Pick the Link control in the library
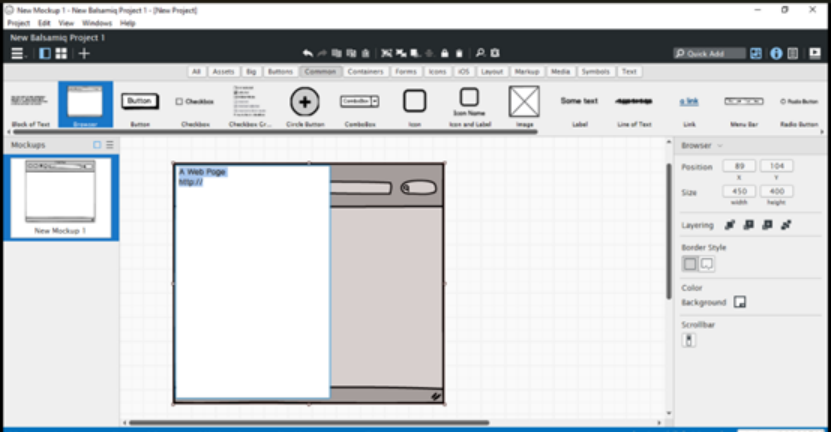Screen dimensions: 831x432 (x=689, y=105)
